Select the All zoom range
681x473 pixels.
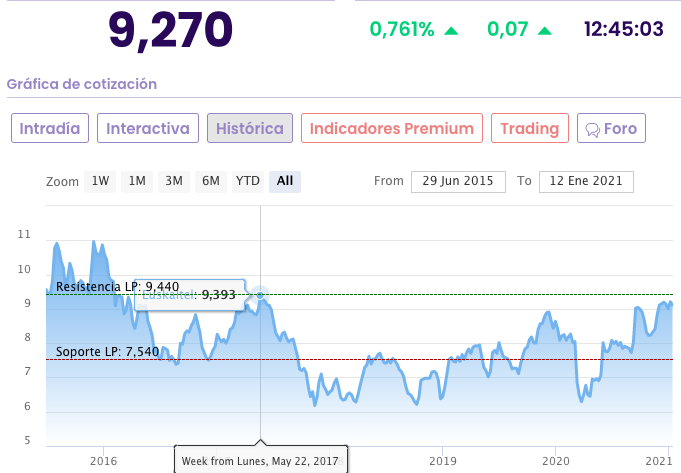pyautogui.click(x=285, y=181)
